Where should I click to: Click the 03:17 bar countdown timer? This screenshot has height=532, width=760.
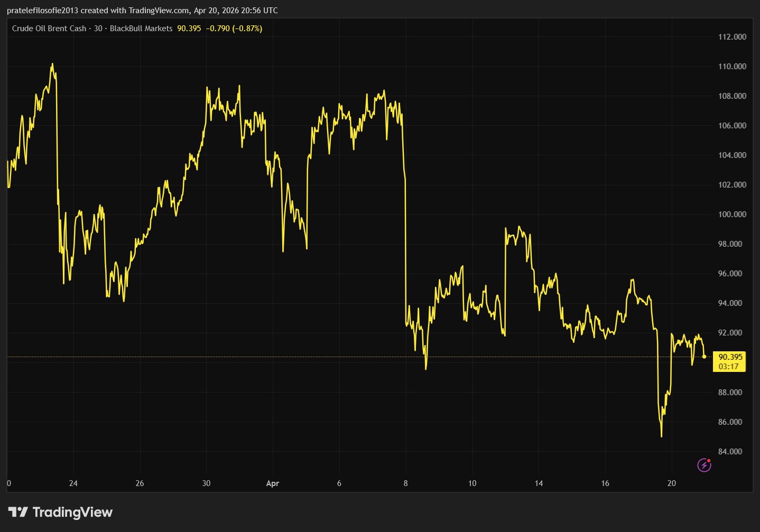pyautogui.click(x=729, y=366)
